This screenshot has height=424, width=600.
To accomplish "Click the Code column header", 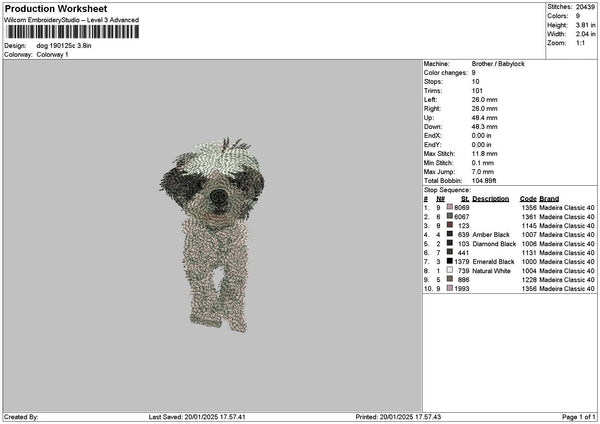I will (528, 198).
